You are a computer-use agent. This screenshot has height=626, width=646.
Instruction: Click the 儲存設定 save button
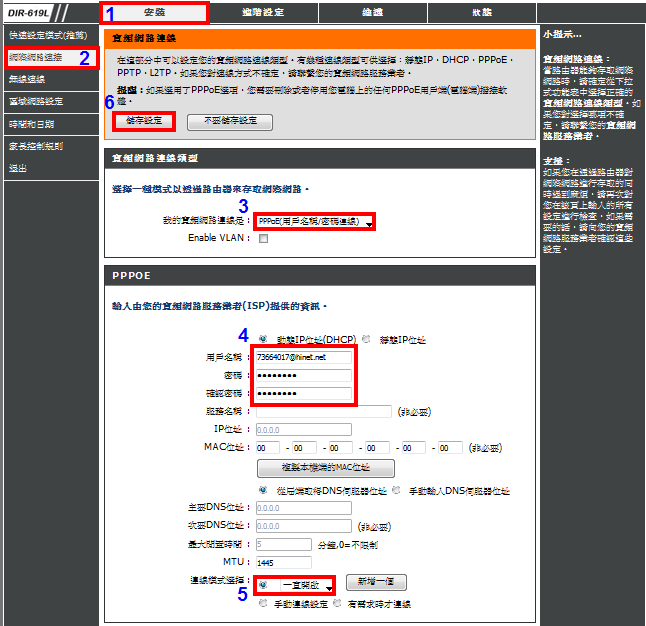[146, 121]
